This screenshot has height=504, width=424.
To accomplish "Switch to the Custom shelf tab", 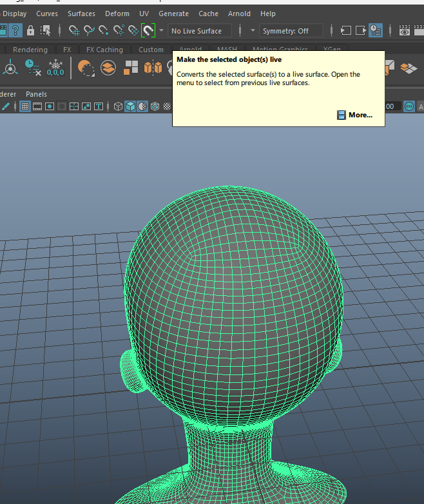I will pyautogui.click(x=151, y=50).
